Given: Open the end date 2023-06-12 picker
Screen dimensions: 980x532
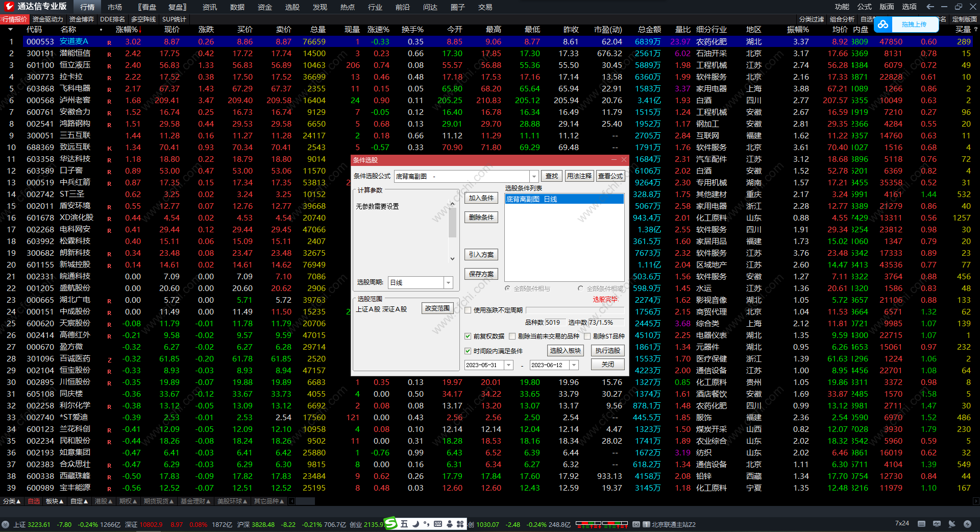Looking at the screenshot, I should point(574,365).
